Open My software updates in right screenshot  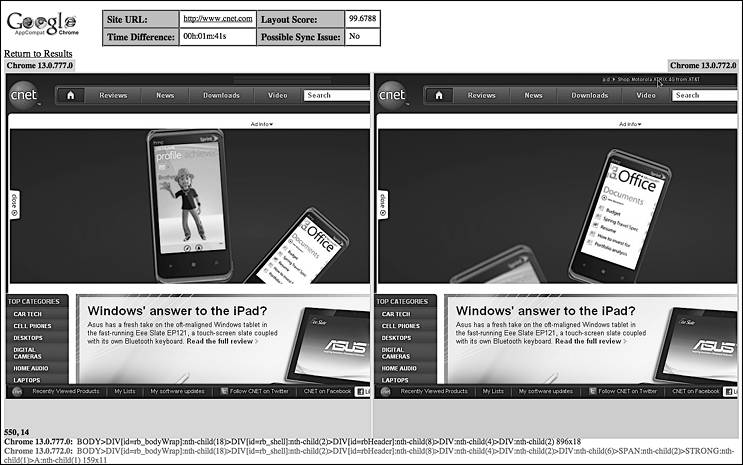[x=545, y=391]
